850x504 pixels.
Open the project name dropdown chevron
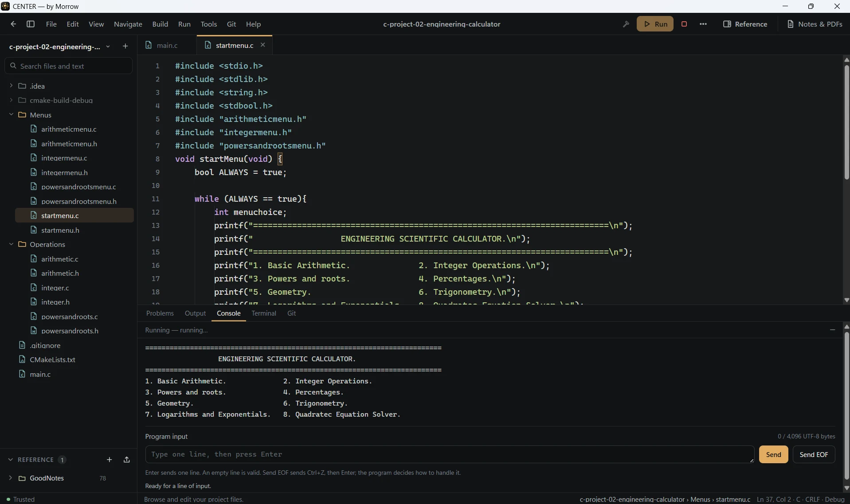[x=108, y=47]
